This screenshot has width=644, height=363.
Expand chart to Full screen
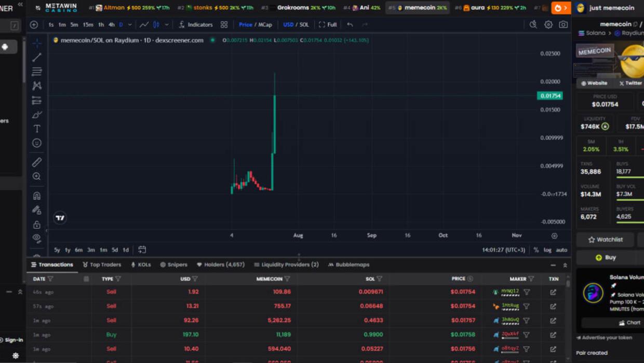pos(328,24)
